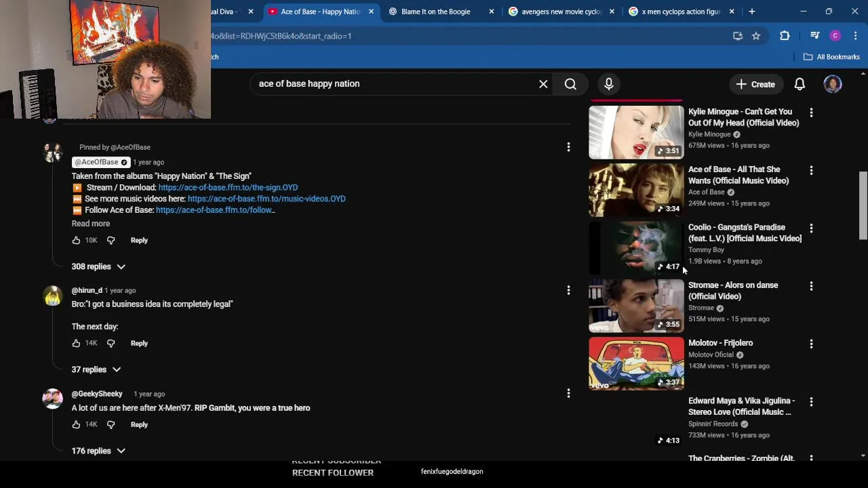The width and height of the screenshot is (868, 488).
Task: Close the Blame It on the Boogie tab
Action: (x=492, y=12)
